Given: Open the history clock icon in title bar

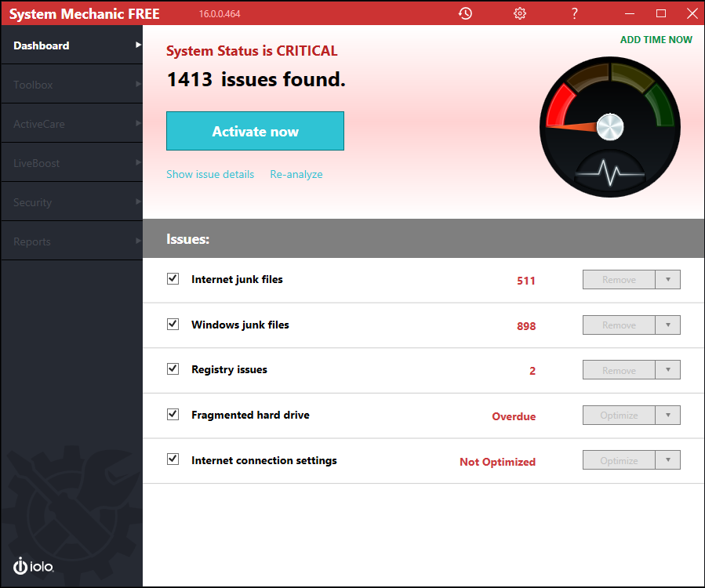Looking at the screenshot, I should (x=465, y=13).
